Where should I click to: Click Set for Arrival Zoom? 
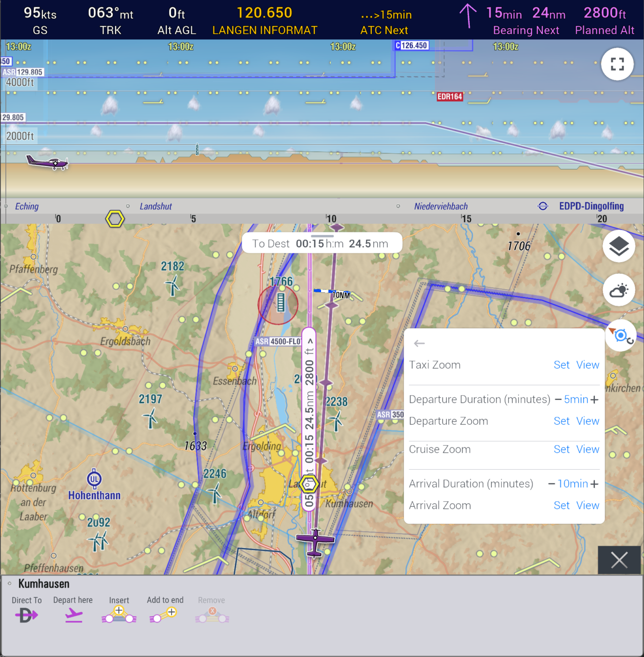point(562,505)
